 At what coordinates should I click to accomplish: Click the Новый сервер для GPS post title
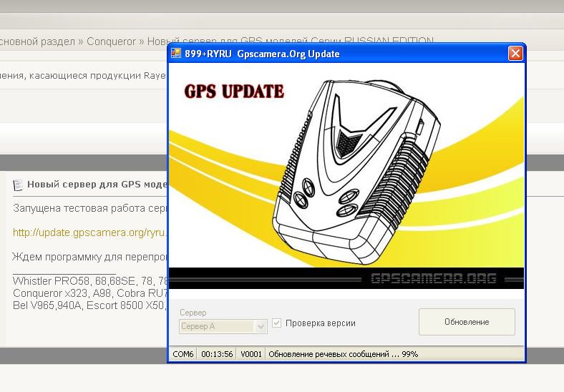click(97, 185)
